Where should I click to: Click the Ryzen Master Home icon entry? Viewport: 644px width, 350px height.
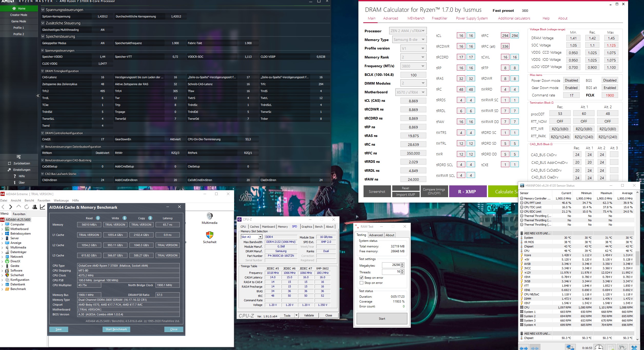[19, 8]
